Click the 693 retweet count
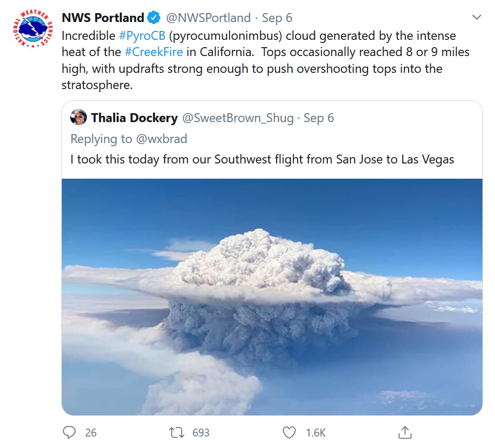Screen dimensions: 495x448 [x=201, y=432]
